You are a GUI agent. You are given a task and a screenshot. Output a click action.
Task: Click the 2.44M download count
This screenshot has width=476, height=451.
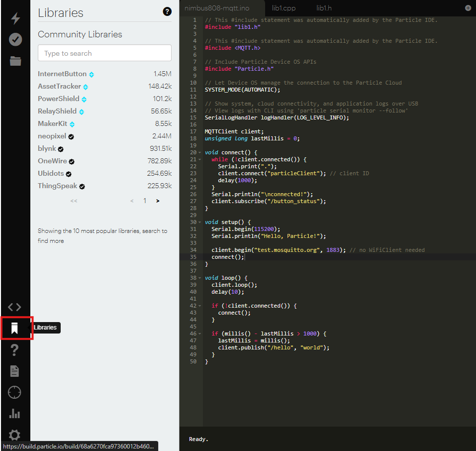click(x=162, y=136)
